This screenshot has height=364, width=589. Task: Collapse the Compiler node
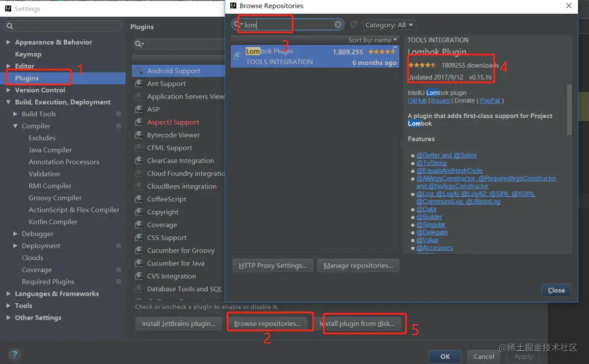pyautogui.click(x=15, y=126)
